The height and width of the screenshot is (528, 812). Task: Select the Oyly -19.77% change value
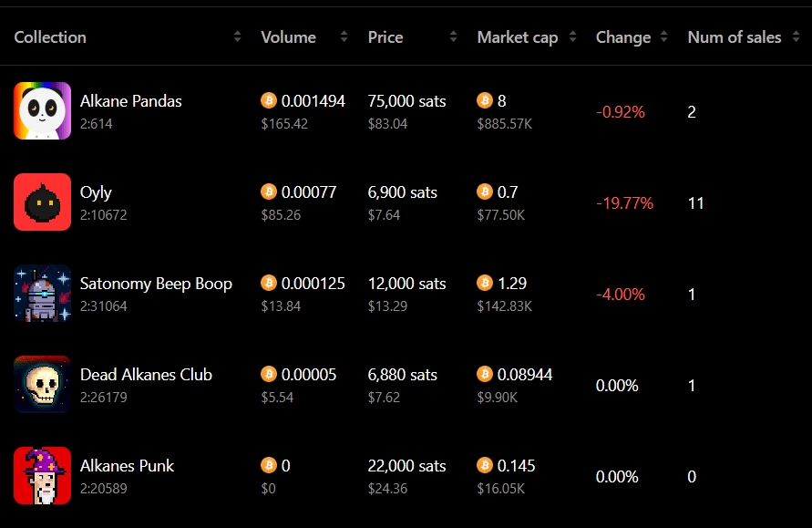pos(624,203)
